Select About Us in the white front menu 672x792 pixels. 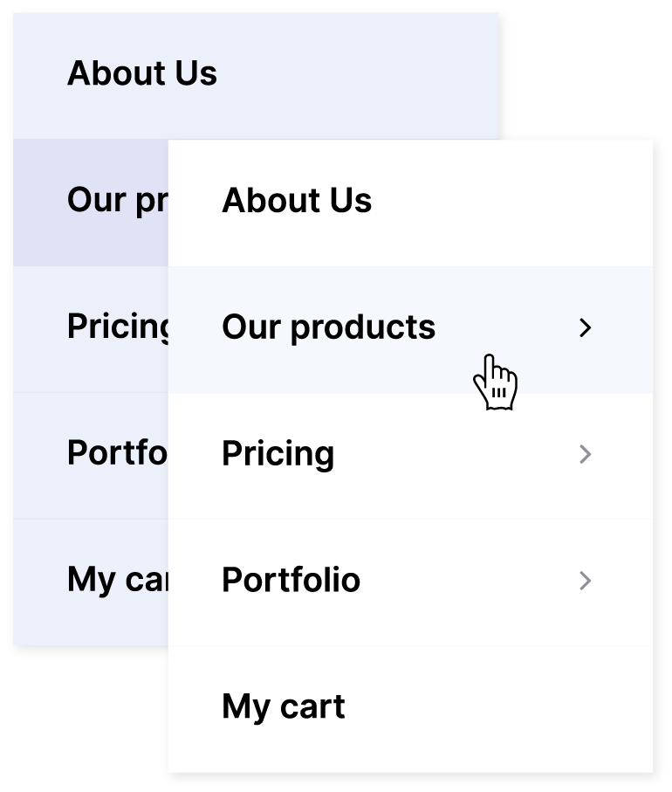tap(297, 201)
